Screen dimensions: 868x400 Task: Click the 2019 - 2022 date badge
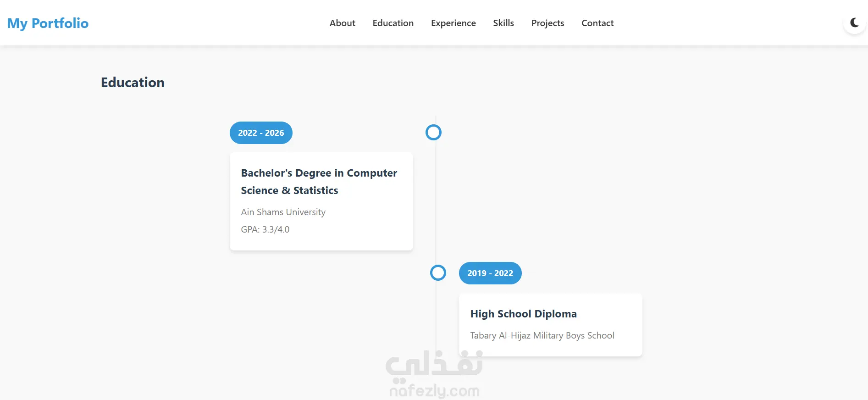coord(490,273)
